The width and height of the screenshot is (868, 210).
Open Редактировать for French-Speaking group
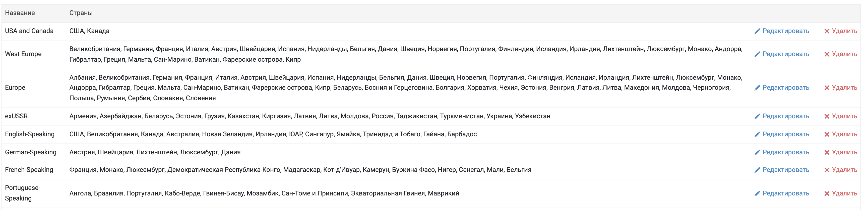point(786,170)
